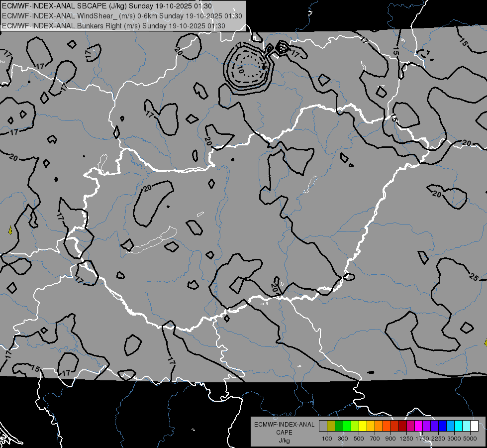The height and width of the screenshot is (448, 487).
Task: Select the brick red legend swatch
Action: (x=395, y=426)
